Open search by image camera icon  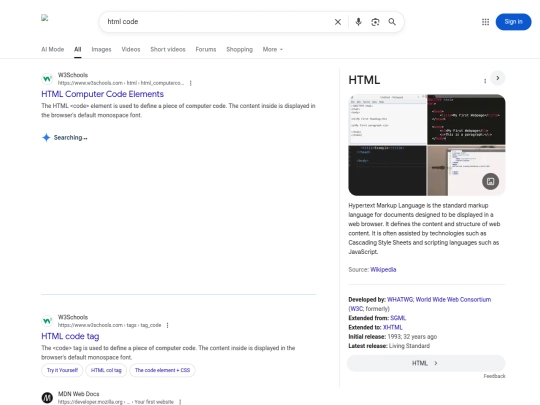pyautogui.click(x=375, y=22)
